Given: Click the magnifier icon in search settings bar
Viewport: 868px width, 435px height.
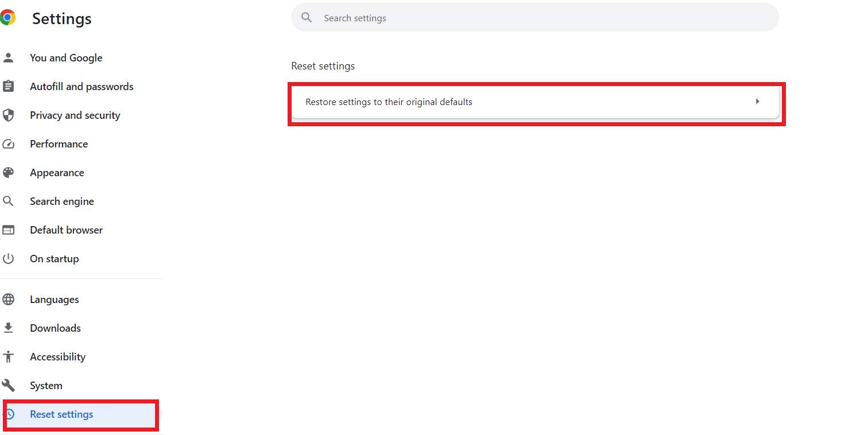Looking at the screenshot, I should click(x=307, y=18).
